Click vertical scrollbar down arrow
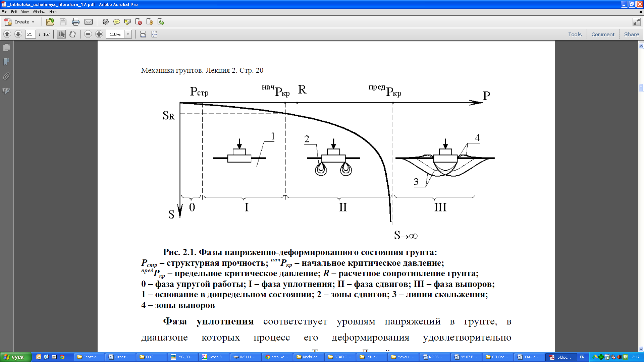 (x=641, y=349)
